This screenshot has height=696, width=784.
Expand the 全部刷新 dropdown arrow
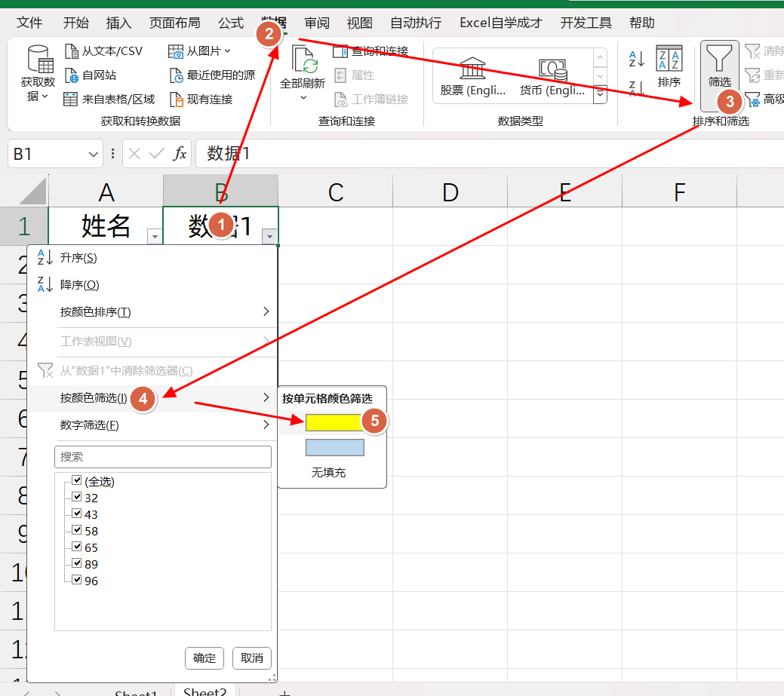303,97
